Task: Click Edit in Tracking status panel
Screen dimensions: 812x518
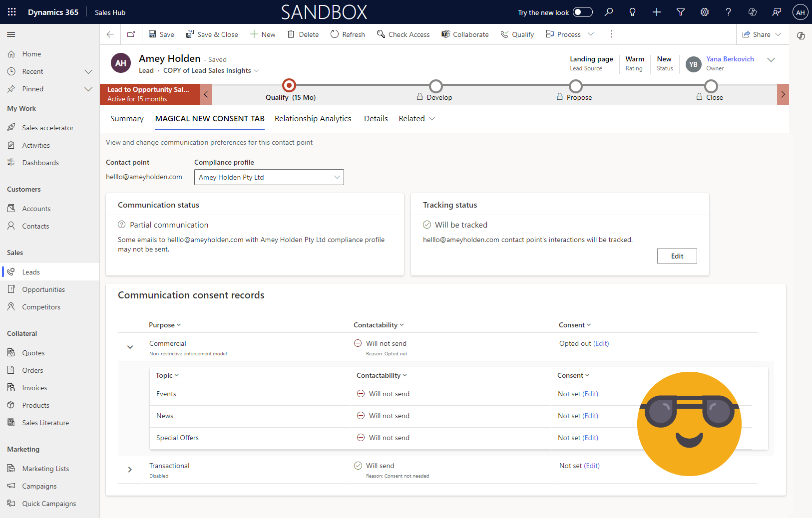Action: (677, 256)
